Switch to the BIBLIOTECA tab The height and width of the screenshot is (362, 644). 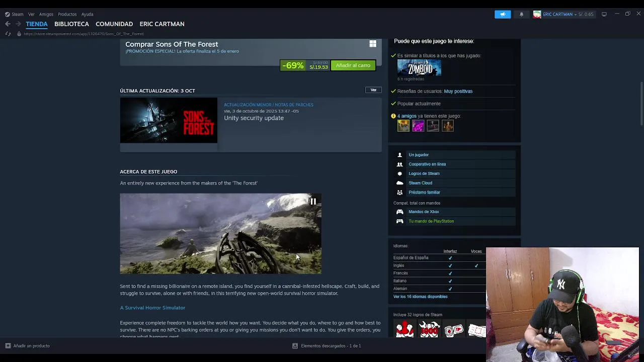click(71, 24)
